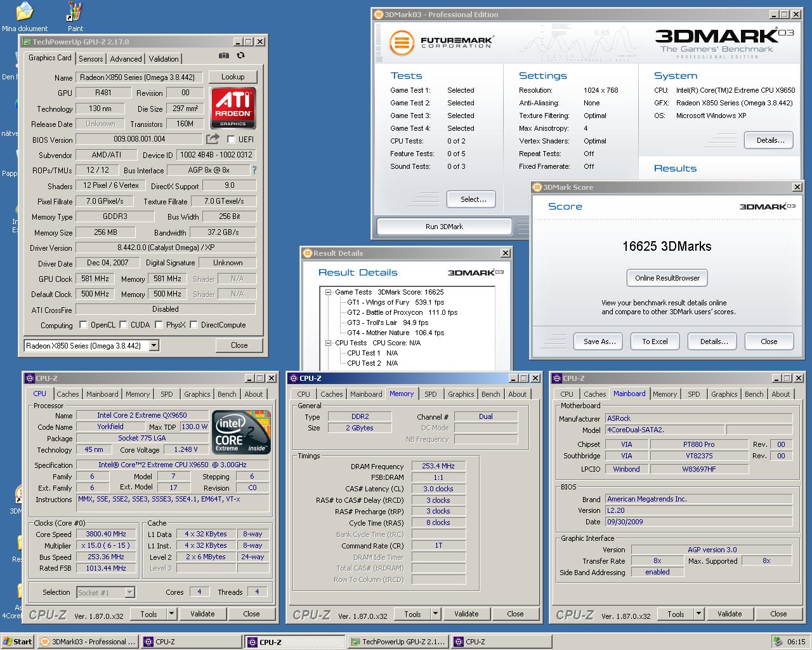Image resolution: width=812 pixels, height=650 pixels.
Task: Click Save As in score window
Action: [599, 342]
